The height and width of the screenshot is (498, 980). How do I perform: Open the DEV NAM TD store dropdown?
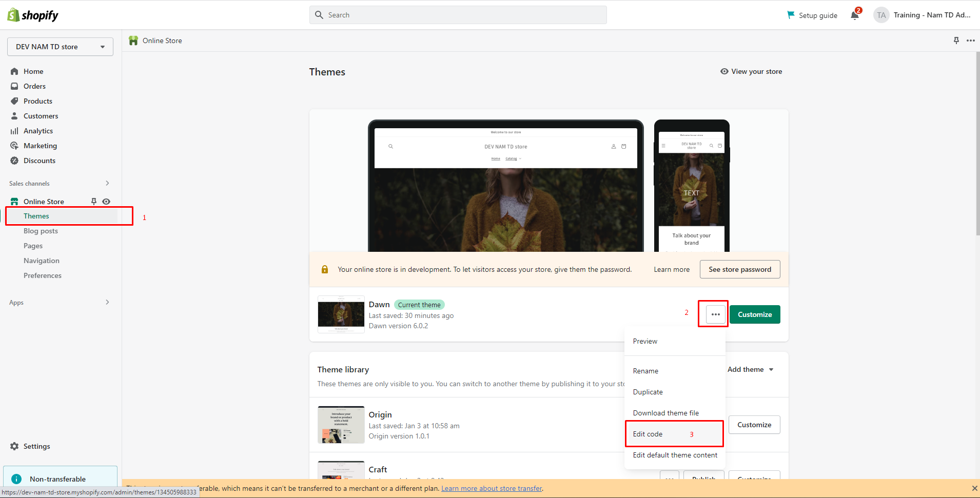[x=60, y=47]
